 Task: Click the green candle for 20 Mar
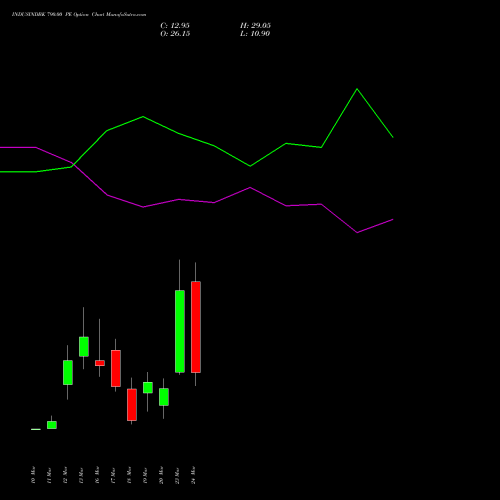(x=164, y=397)
